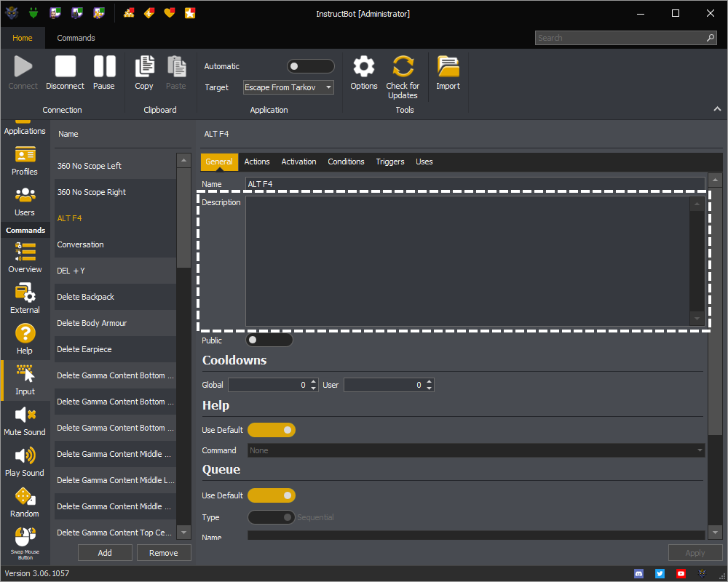Open the Options gear
Screen dimensions: 728x582
pyautogui.click(x=363, y=73)
